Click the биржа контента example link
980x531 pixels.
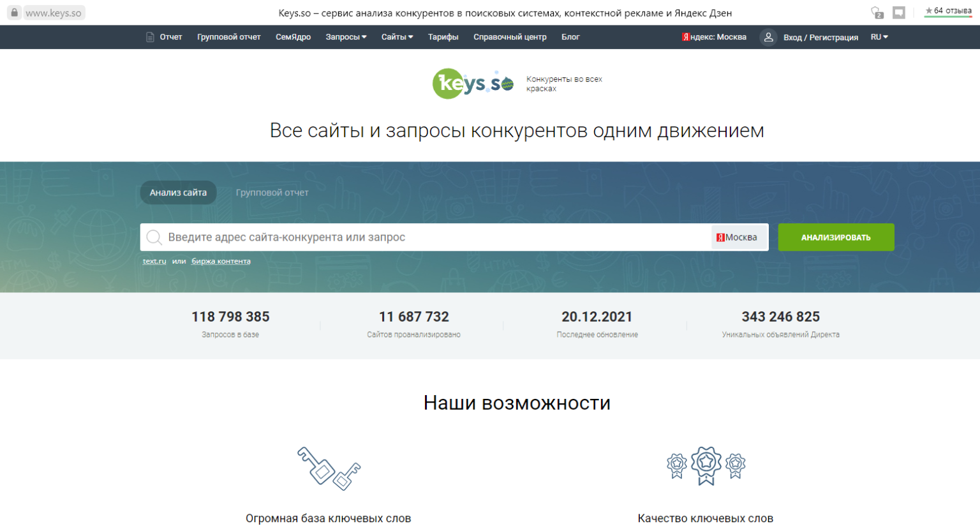[221, 261]
